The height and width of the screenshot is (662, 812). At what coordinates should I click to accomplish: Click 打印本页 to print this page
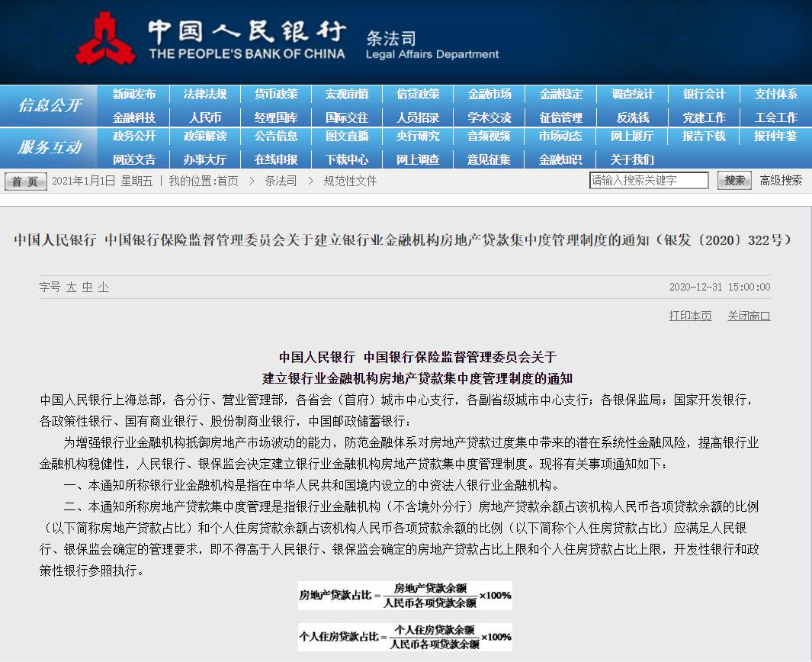688,315
